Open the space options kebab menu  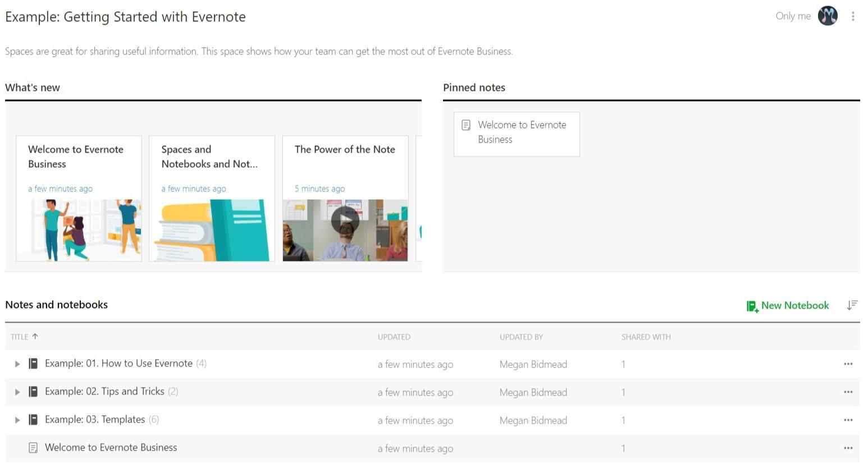852,16
